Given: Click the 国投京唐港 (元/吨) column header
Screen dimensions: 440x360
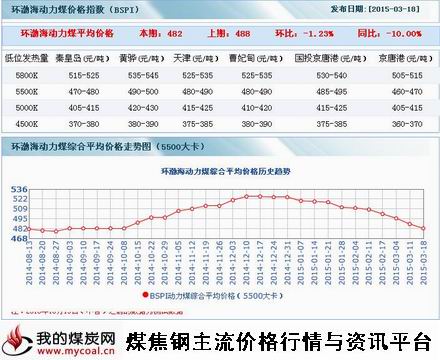Looking at the screenshot, I should (331, 59).
